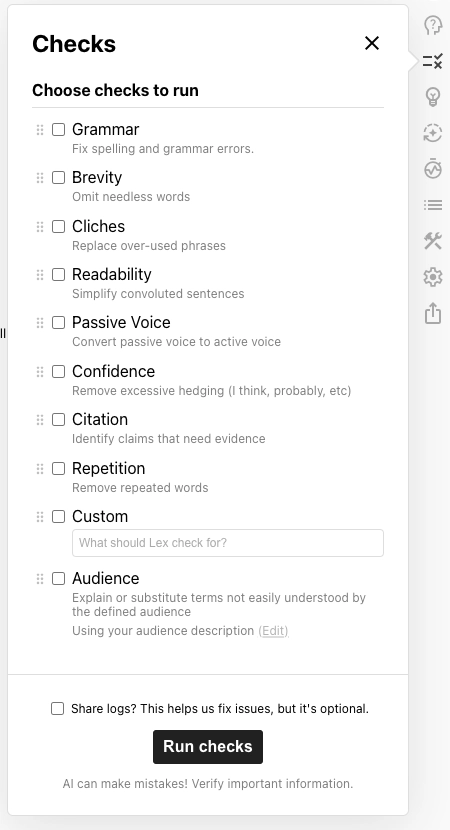Select the Checks icon in sidebar

(x=433, y=61)
